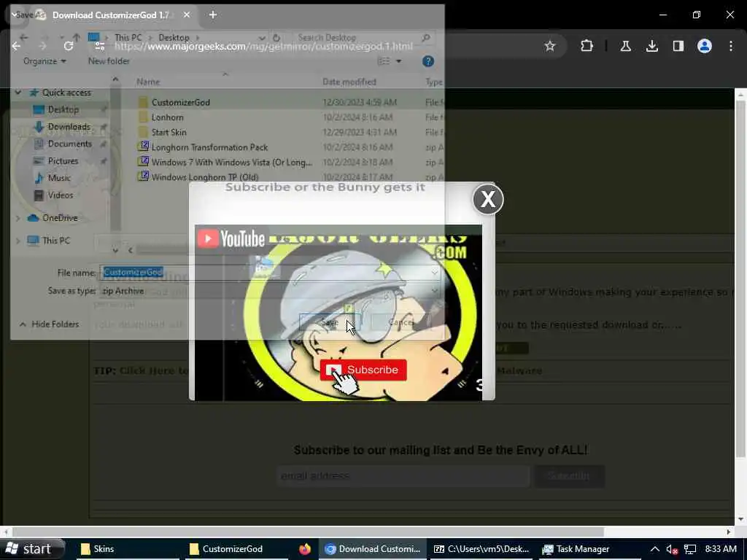Open site information icon beside URL
Viewport: 747px width, 560px height.
coord(99,46)
